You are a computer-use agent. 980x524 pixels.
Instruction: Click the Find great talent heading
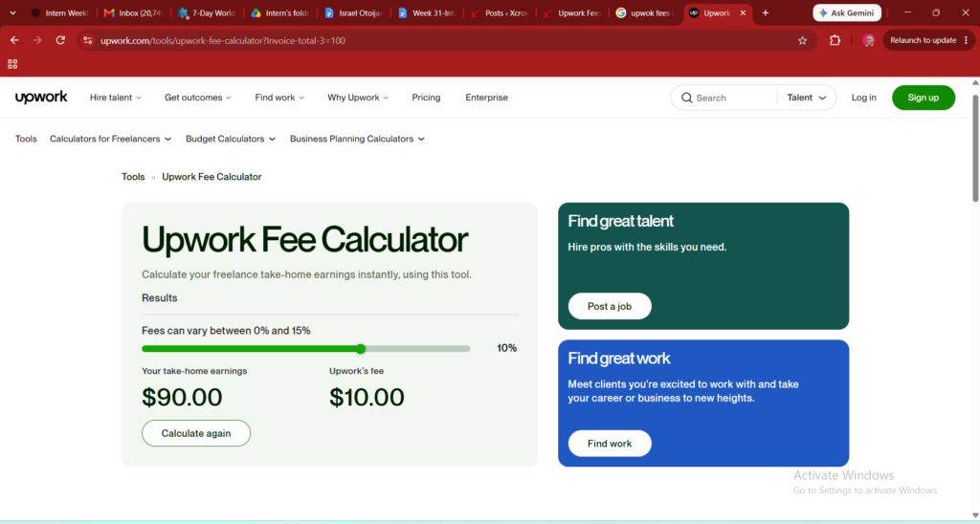coord(620,221)
